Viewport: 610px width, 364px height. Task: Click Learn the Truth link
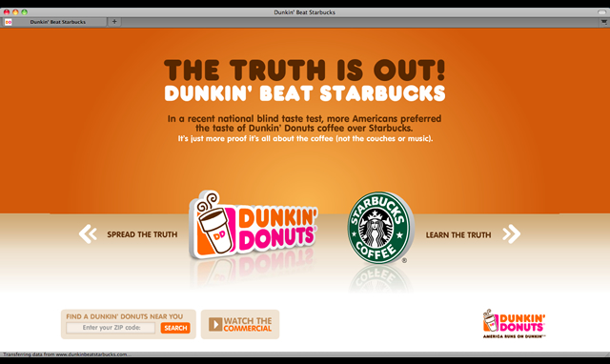458,235
